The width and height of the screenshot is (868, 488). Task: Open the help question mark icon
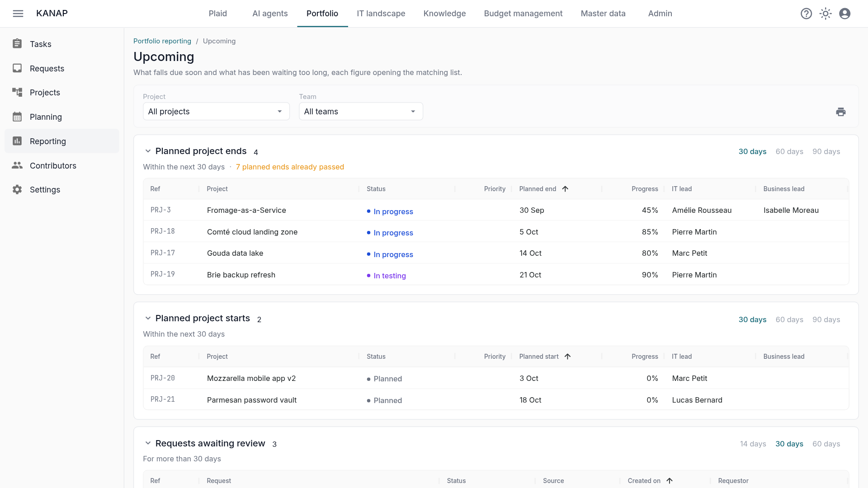(806, 14)
